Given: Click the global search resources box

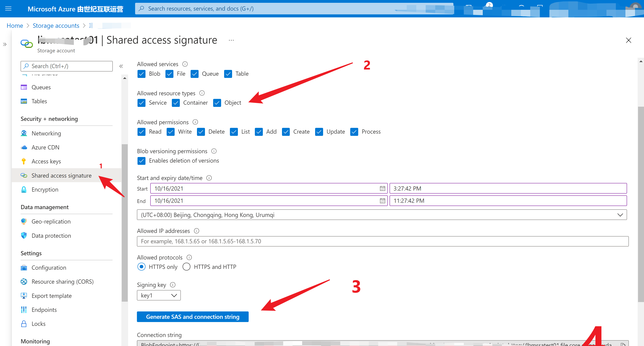Looking at the screenshot, I should (x=294, y=9).
